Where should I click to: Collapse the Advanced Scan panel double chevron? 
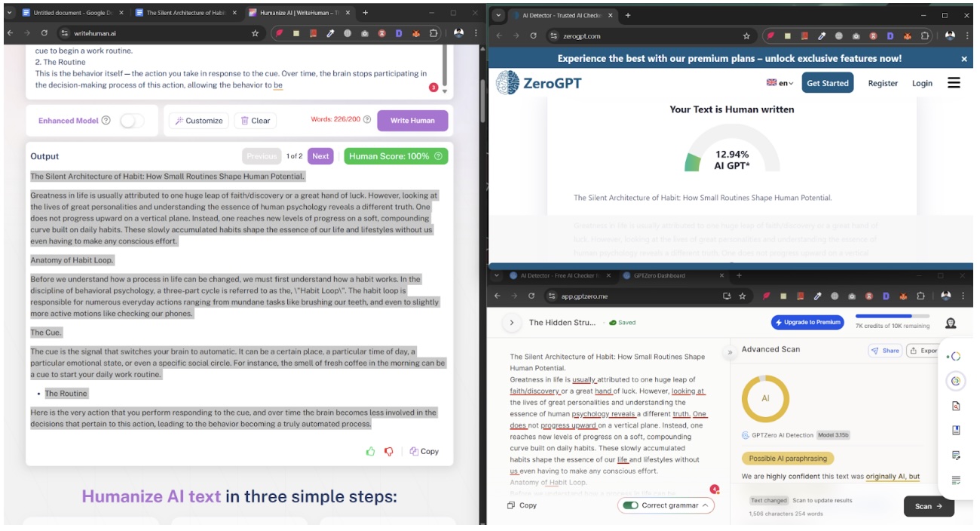click(730, 351)
